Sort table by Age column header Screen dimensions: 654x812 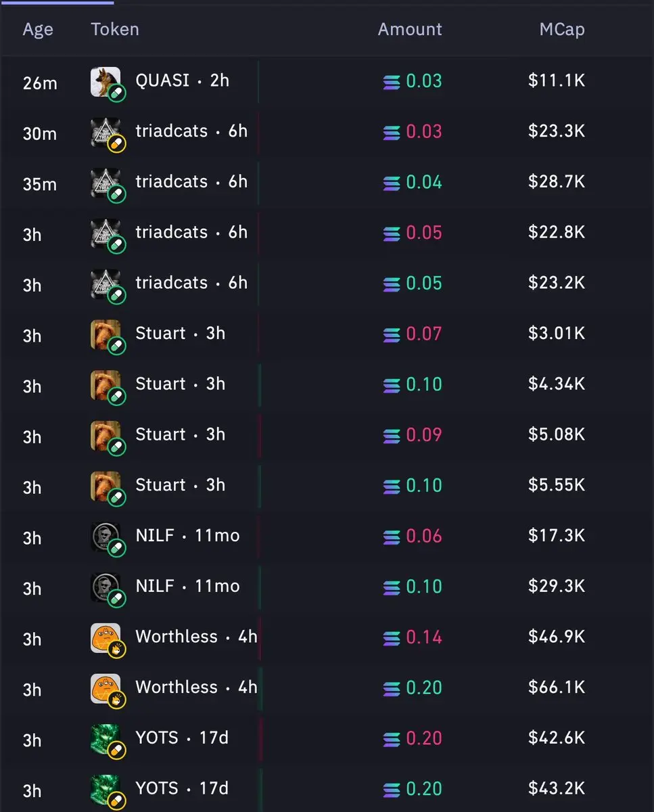37,30
